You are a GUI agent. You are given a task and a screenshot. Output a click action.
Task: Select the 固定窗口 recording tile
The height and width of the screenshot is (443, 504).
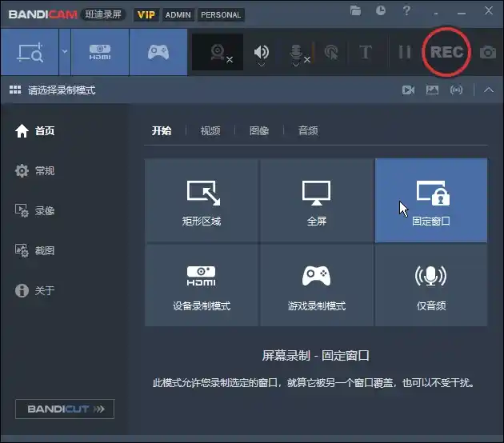point(431,200)
